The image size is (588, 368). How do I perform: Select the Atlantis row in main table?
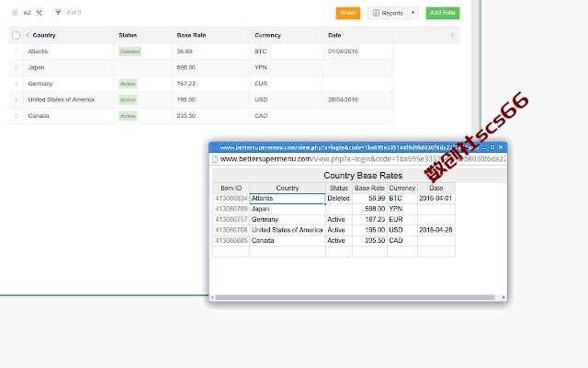click(201, 52)
